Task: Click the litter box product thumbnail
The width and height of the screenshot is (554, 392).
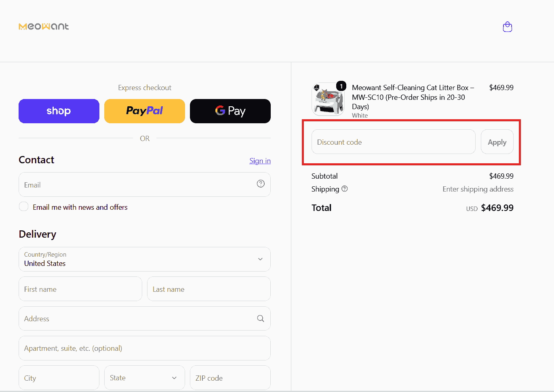Action: point(328,99)
